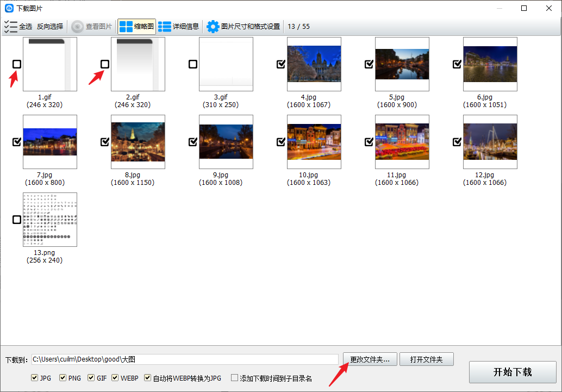Open image size and format settings (图片尺寸和格式设置)

pyautogui.click(x=243, y=27)
